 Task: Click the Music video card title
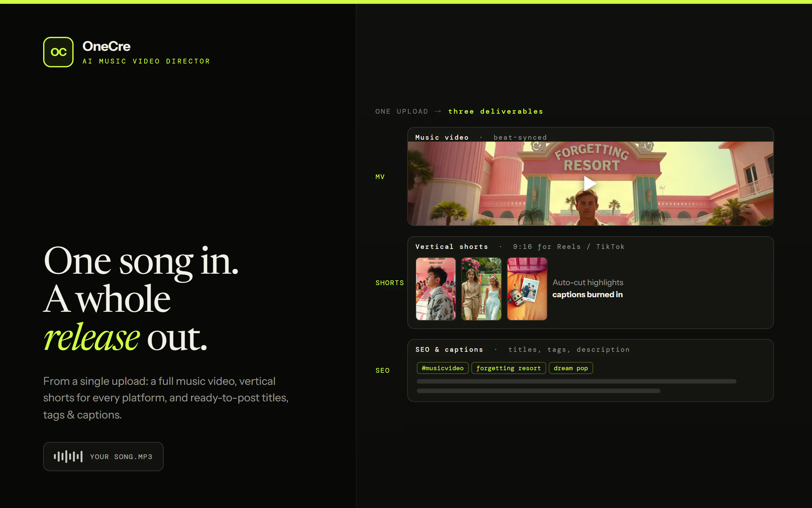coord(442,137)
